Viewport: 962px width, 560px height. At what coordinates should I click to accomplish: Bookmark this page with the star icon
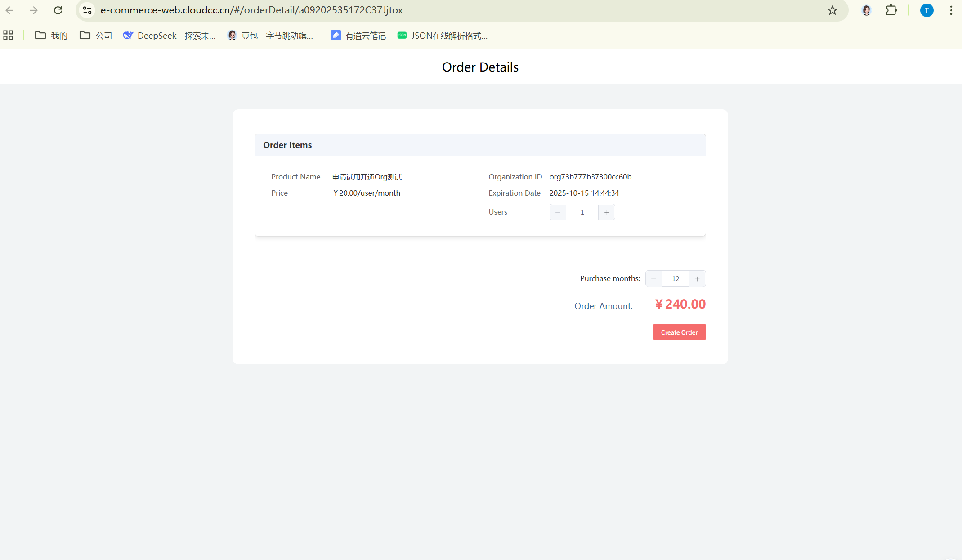(x=832, y=10)
